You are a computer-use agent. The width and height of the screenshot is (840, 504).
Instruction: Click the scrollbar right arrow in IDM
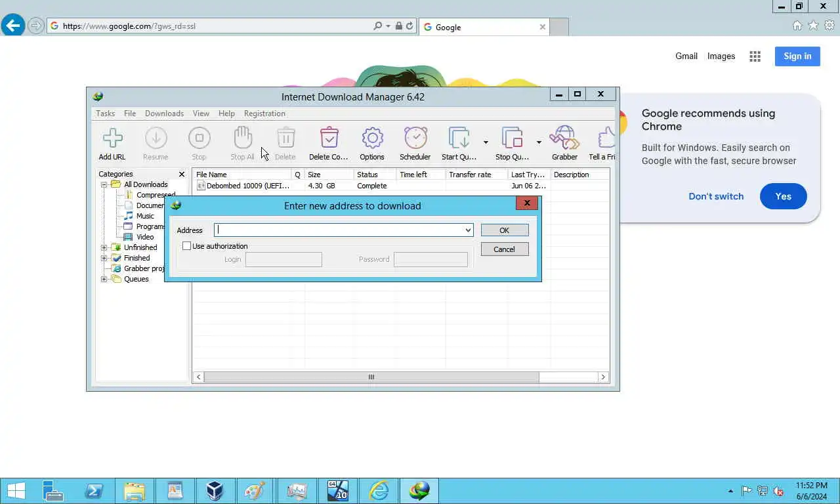603,377
